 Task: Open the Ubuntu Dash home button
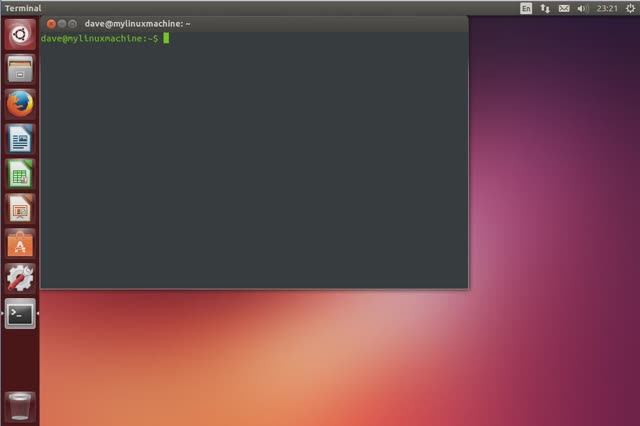point(20,34)
